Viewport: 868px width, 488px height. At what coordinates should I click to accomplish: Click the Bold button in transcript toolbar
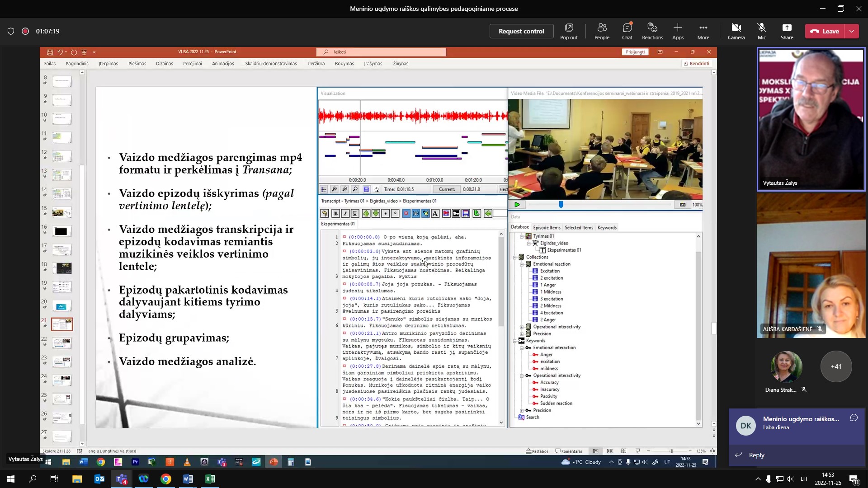click(335, 213)
